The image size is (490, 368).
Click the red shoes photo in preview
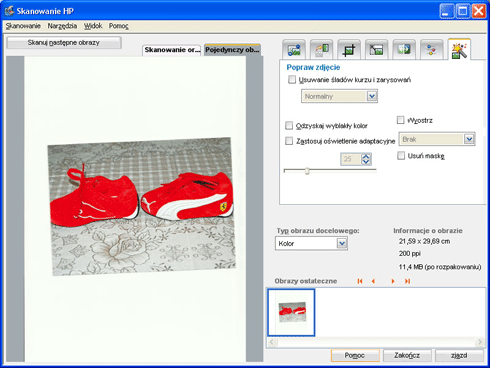[142, 207]
